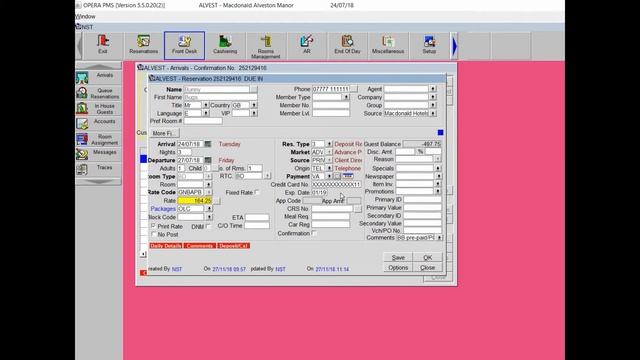This screenshot has height=360, width=640.
Task: Expand the Member Type dropdown
Action: [x=346, y=97]
